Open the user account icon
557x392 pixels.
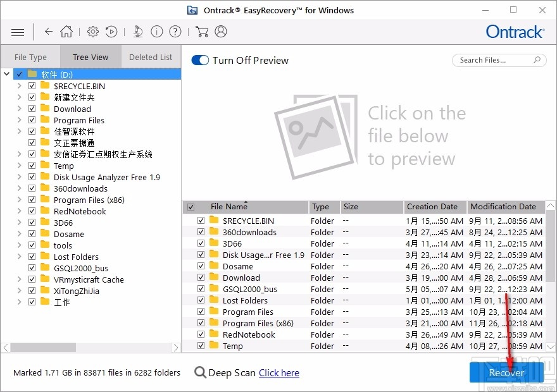click(221, 32)
